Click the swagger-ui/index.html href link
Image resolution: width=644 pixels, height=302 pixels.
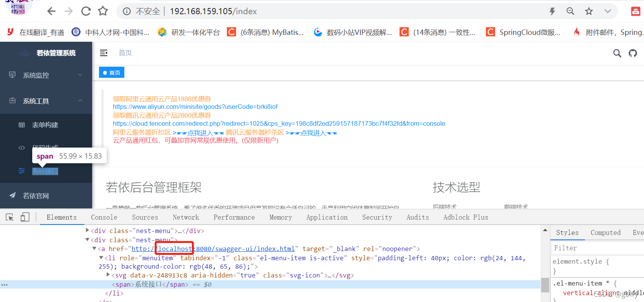(x=213, y=249)
